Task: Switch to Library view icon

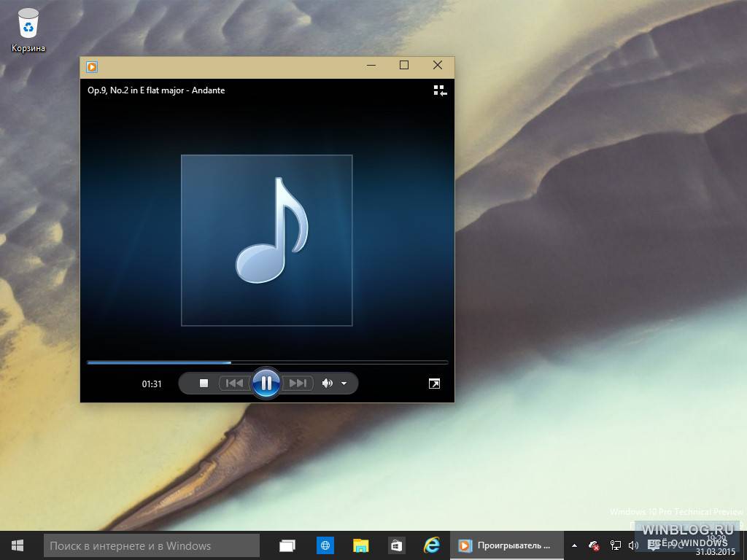Action: tap(440, 90)
